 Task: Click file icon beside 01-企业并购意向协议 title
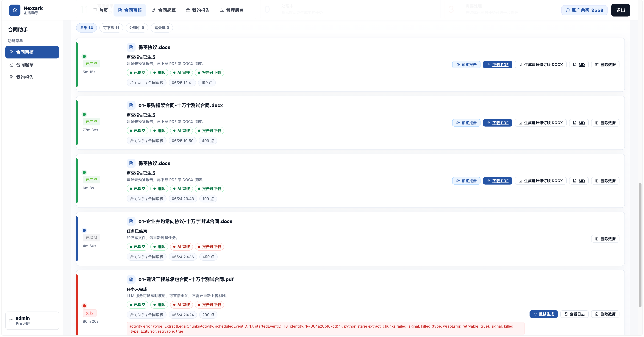tap(131, 221)
